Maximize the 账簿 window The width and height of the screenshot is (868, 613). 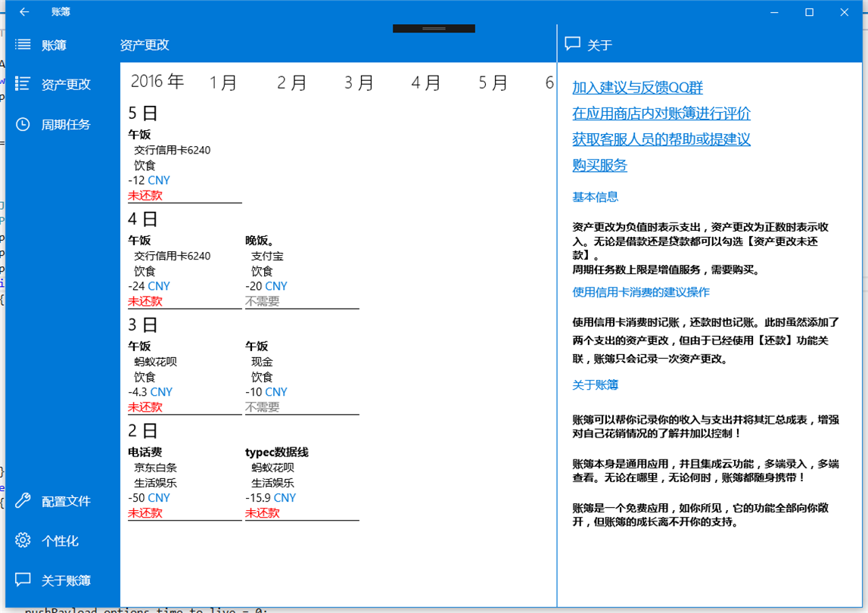click(x=809, y=11)
